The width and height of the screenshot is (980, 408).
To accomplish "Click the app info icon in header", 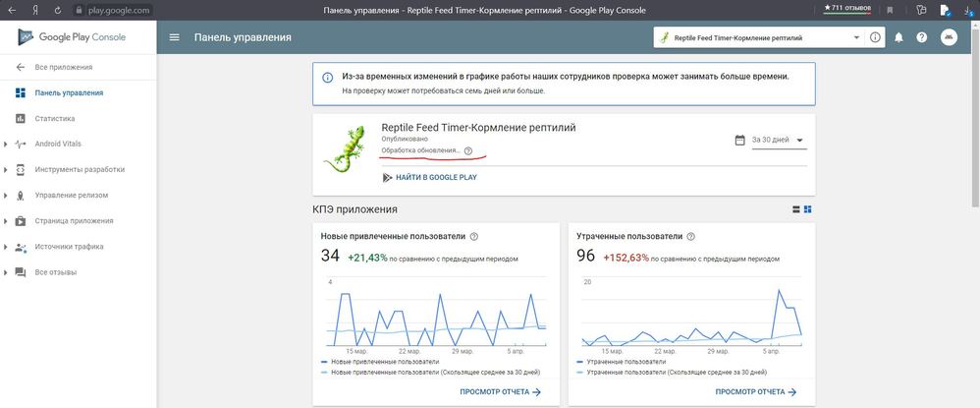I will pyautogui.click(x=875, y=37).
